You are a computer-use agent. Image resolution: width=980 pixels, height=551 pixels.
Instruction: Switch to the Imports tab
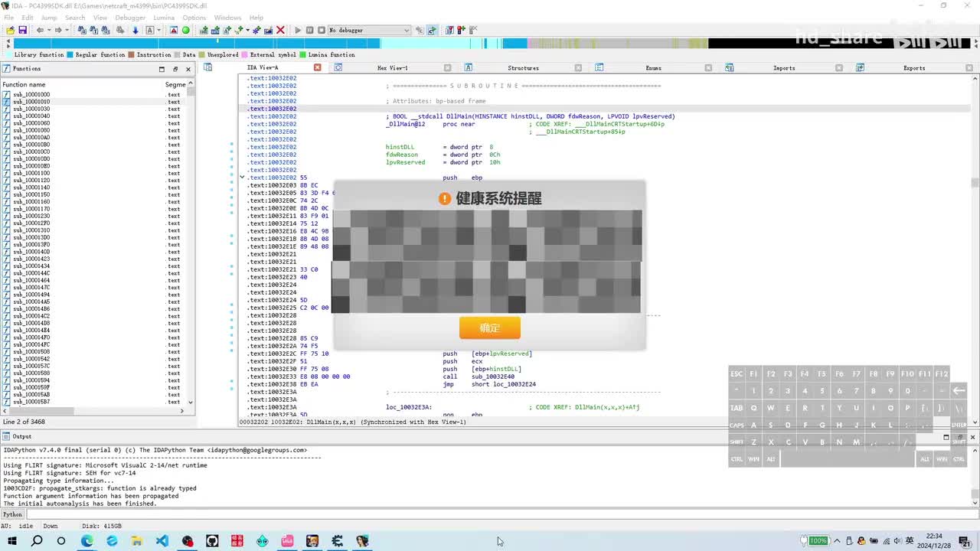coord(784,68)
